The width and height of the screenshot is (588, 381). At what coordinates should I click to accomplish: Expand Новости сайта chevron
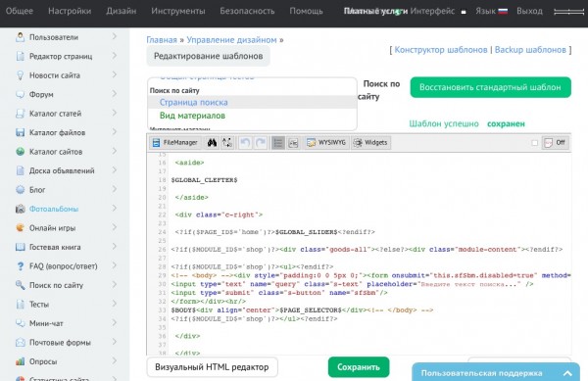115,74
